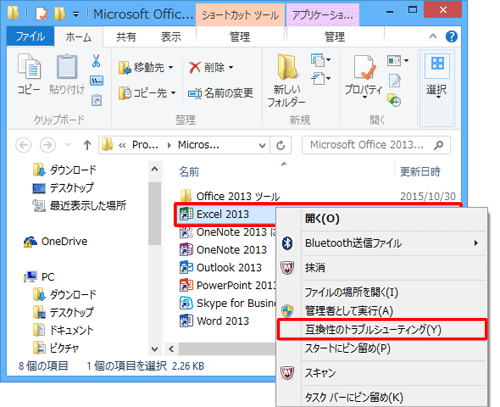Switch to the 表示 tab
This screenshot has width=500, height=407.
click(x=171, y=37)
